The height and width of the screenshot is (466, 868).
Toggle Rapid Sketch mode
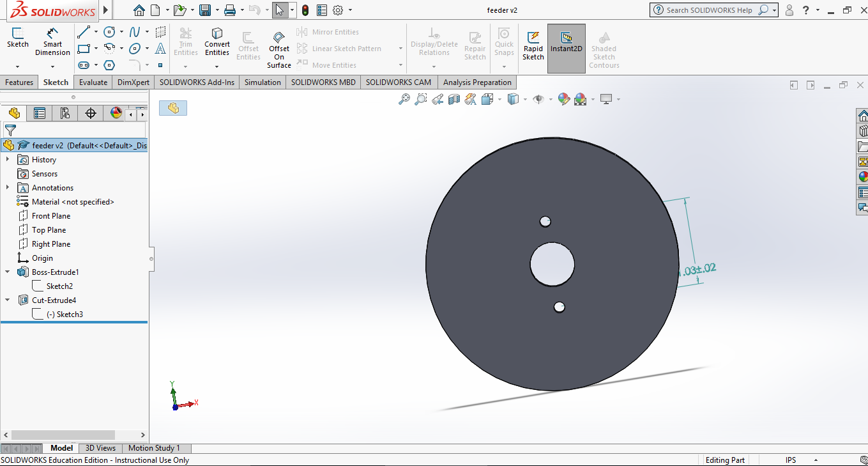coord(533,43)
